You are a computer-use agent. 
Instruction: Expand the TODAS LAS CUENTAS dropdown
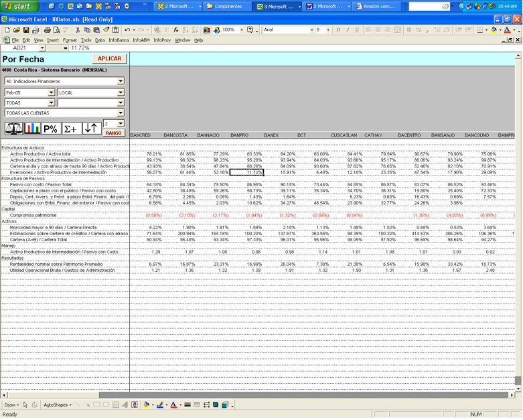[x=121, y=113]
